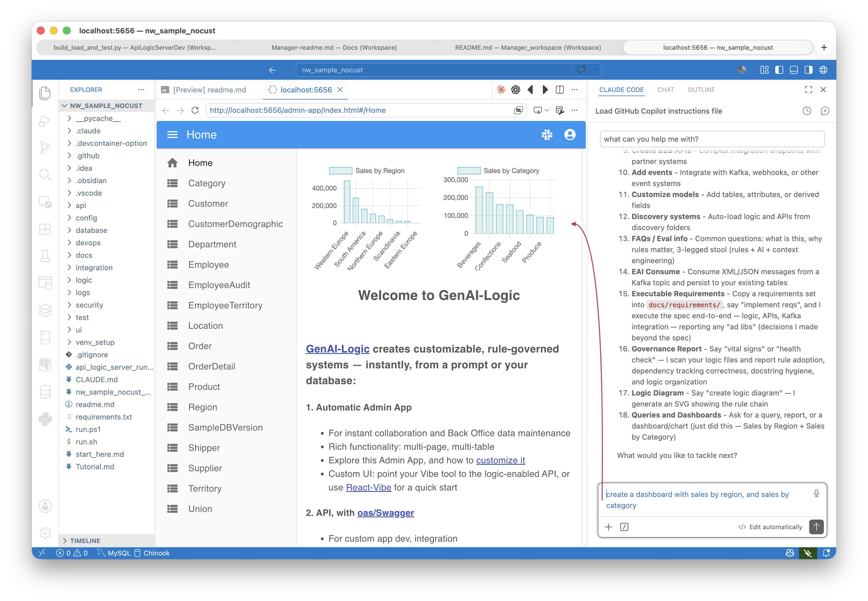This screenshot has width=868, height=601.
Task: Expand the api folder
Action: coord(81,206)
